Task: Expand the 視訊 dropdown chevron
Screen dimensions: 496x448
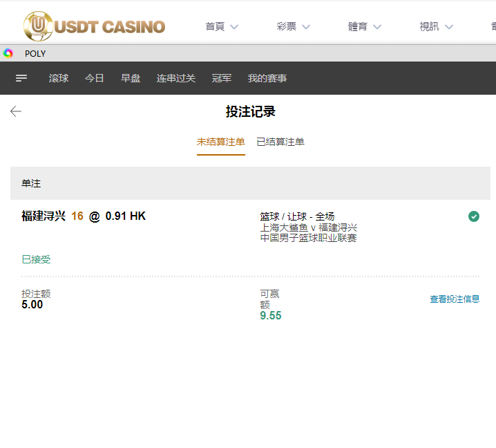Action: pos(449,27)
